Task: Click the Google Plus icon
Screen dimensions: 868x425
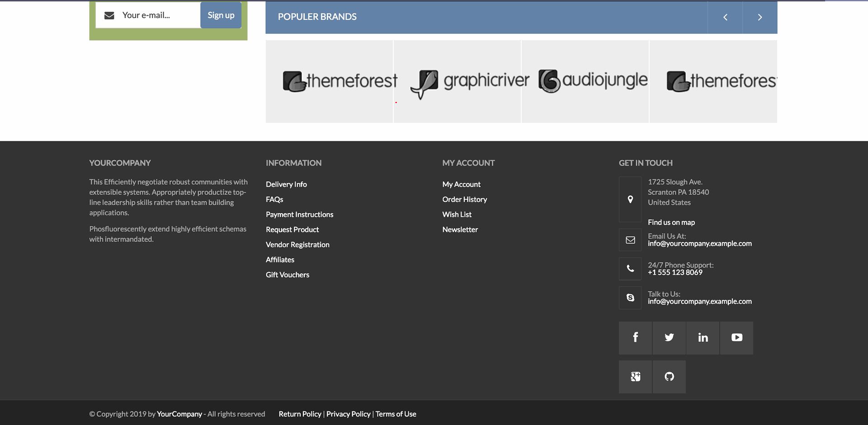Action: (x=635, y=377)
